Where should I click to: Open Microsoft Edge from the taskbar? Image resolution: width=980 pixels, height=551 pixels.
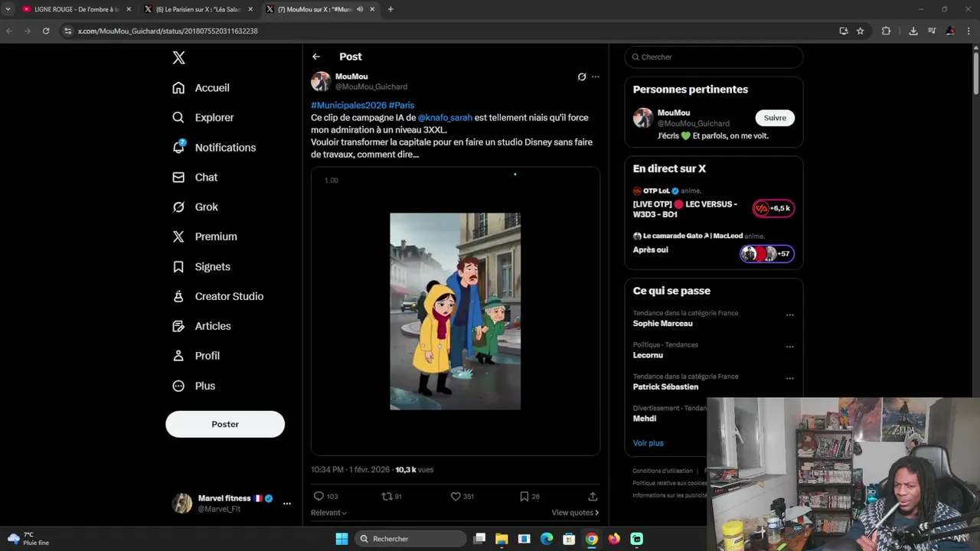click(x=547, y=539)
